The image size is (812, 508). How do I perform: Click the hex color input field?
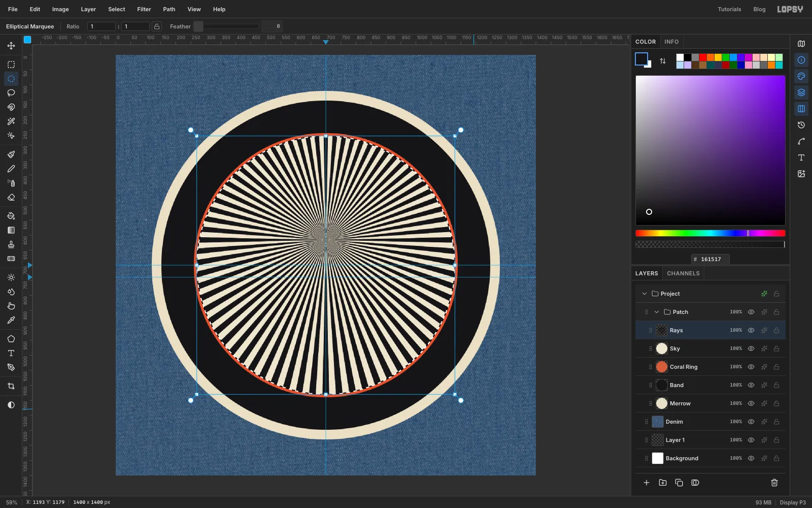tap(710, 259)
